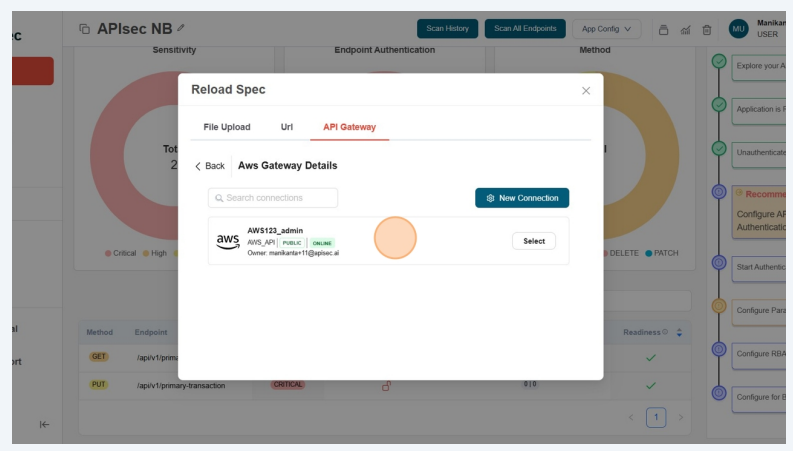Click the Search connections field
This screenshot has height=451, width=793.
coord(273,198)
